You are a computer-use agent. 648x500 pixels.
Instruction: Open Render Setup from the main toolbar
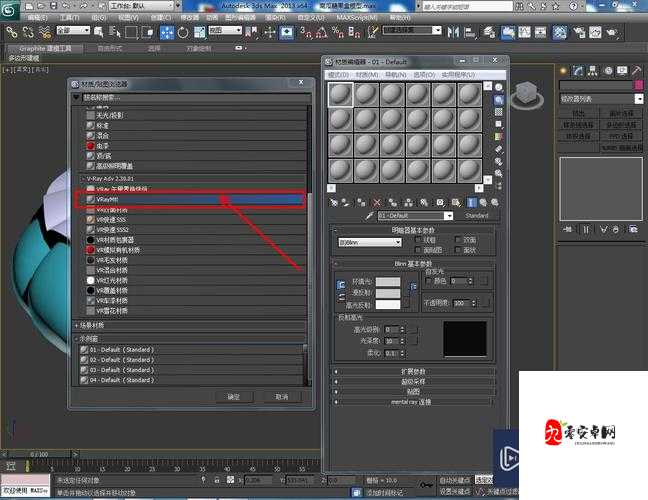click(x=579, y=32)
